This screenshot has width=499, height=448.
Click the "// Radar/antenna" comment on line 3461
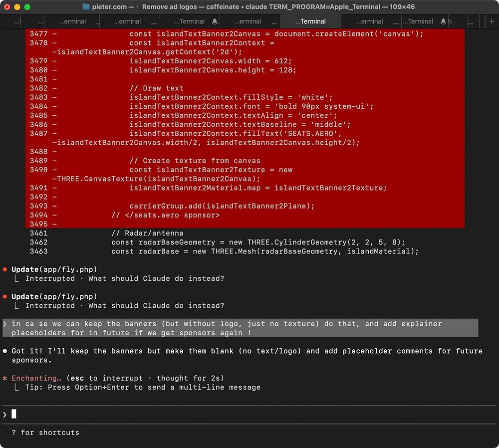coord(147,233)
